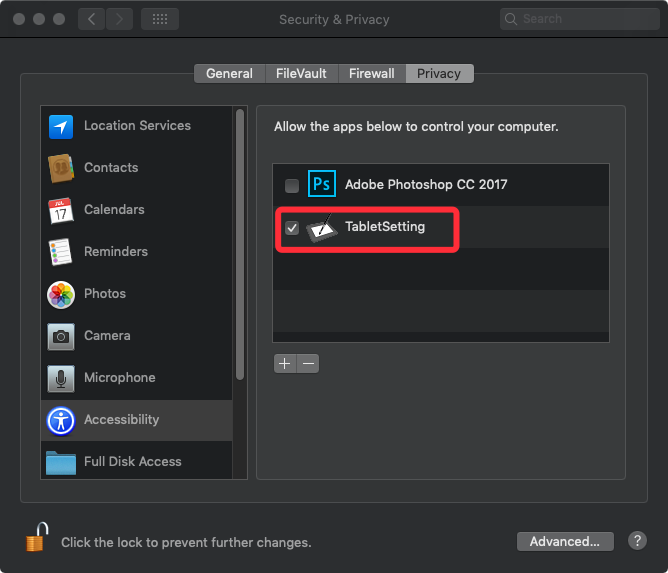Add an app with the plus button
Image resolution: width=668 pixels, height=573 pixels.
285,363
